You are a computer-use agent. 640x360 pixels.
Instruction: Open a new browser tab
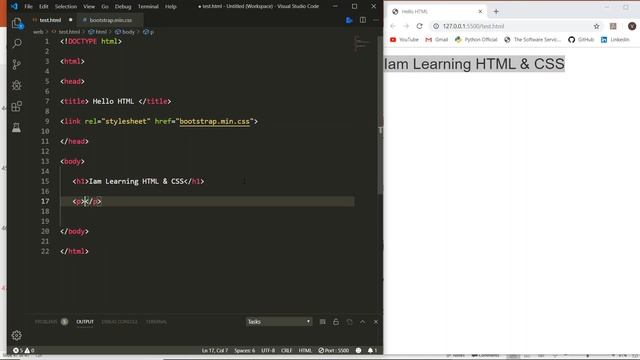click(496, 11)
